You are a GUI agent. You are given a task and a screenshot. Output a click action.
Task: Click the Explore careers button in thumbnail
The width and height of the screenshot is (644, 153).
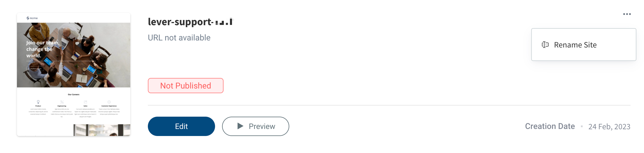tap(35, 69)
